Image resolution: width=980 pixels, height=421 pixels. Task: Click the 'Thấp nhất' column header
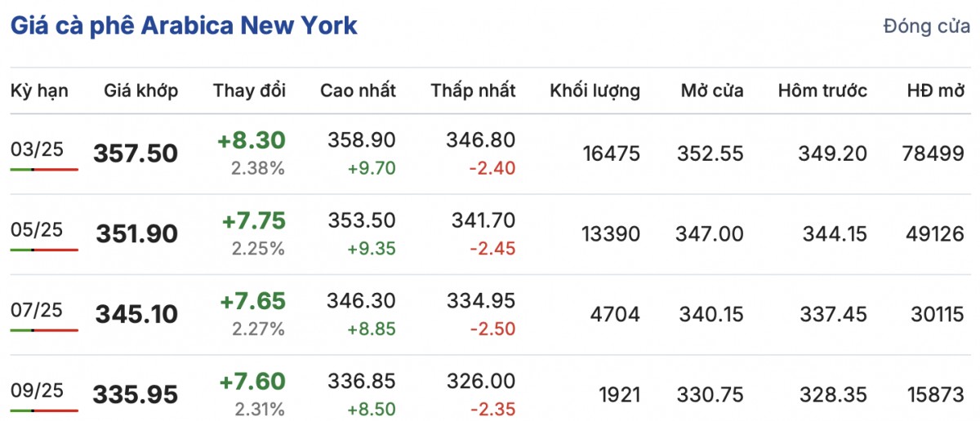tap(473, 91)
